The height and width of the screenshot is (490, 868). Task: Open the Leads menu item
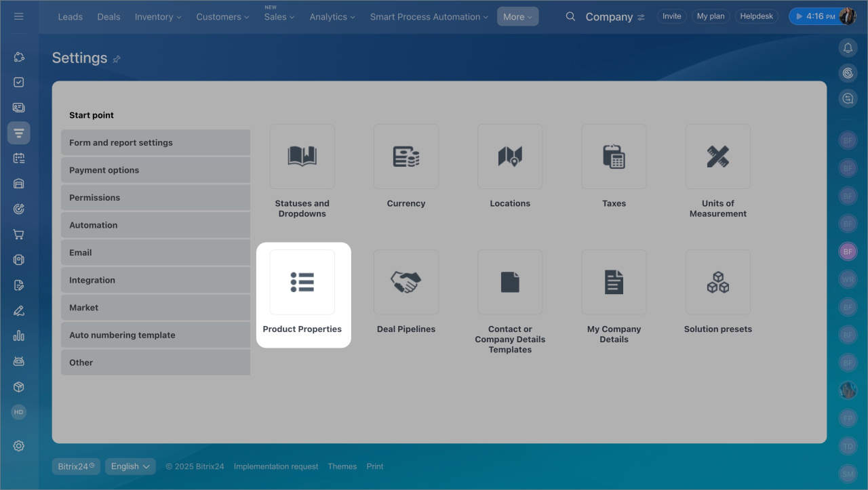tap(71, 17)
